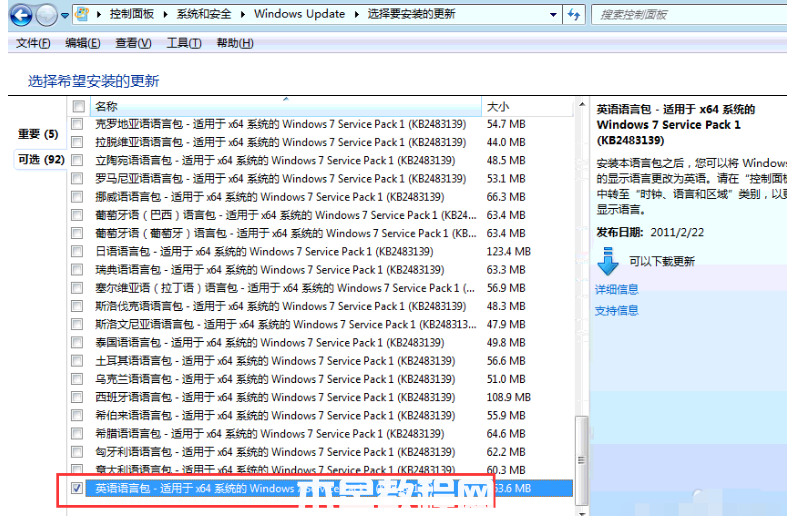
Task: Check the 挪威语语言包 checkbox
Action: click(x=77, y=197)
